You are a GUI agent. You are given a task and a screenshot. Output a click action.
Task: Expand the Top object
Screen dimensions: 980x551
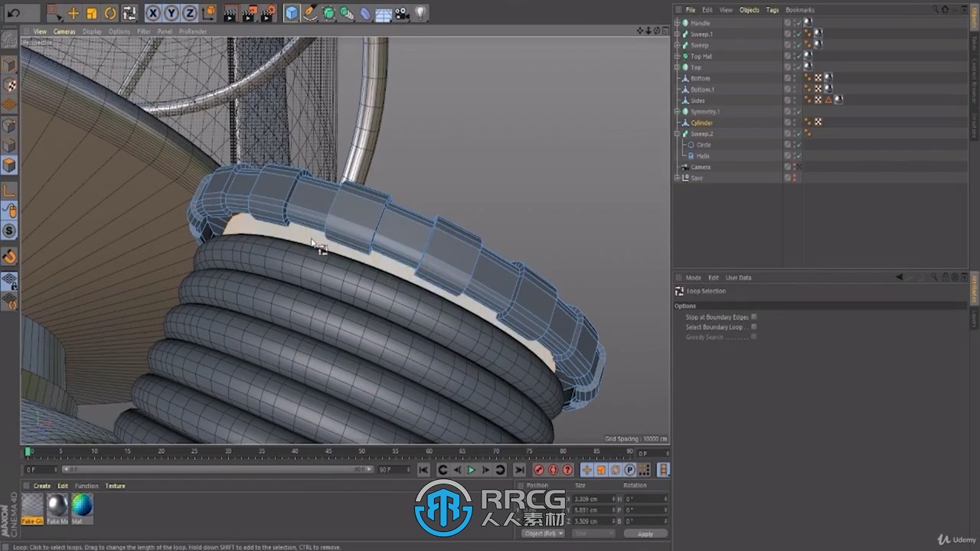pos(677,67)
